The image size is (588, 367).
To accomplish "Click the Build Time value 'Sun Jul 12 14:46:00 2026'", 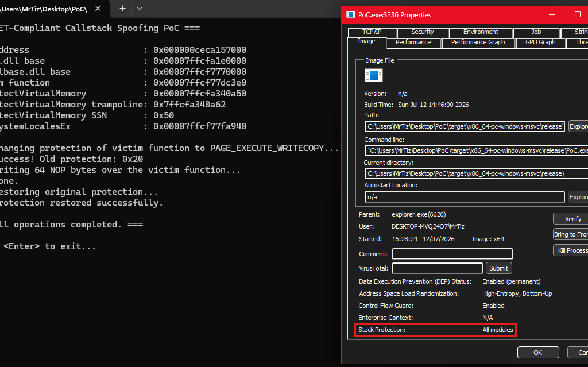I will point(433,105).
